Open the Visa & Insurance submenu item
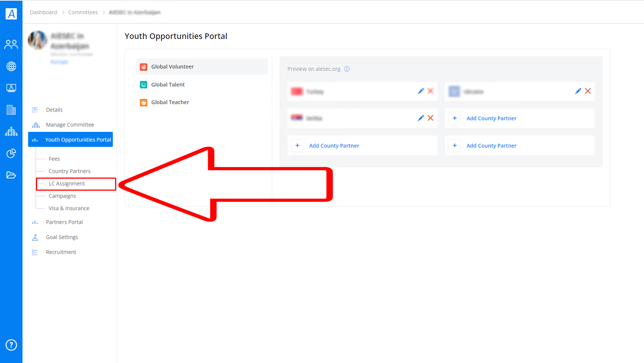This screenshot has height=363, width=644. 69,208
